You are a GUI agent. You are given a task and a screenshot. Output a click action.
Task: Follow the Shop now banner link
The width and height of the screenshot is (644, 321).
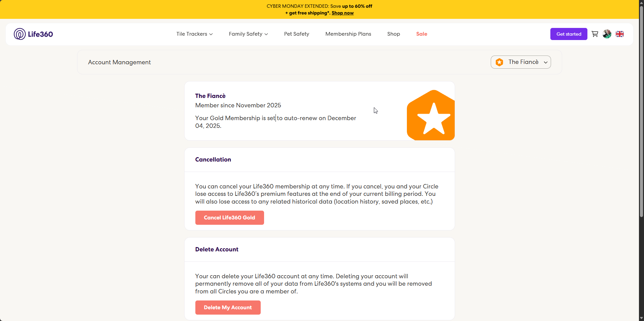tap(343, 13)
